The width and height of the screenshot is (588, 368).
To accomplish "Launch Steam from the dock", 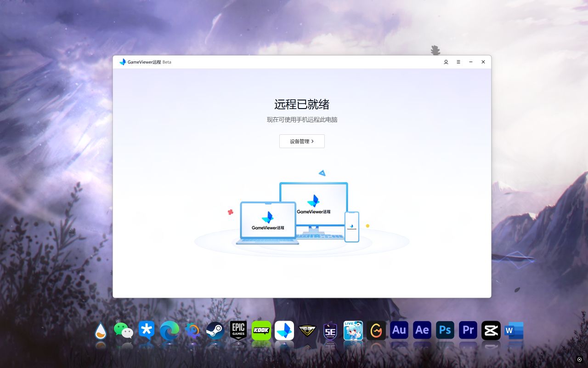I will [215, 331].
